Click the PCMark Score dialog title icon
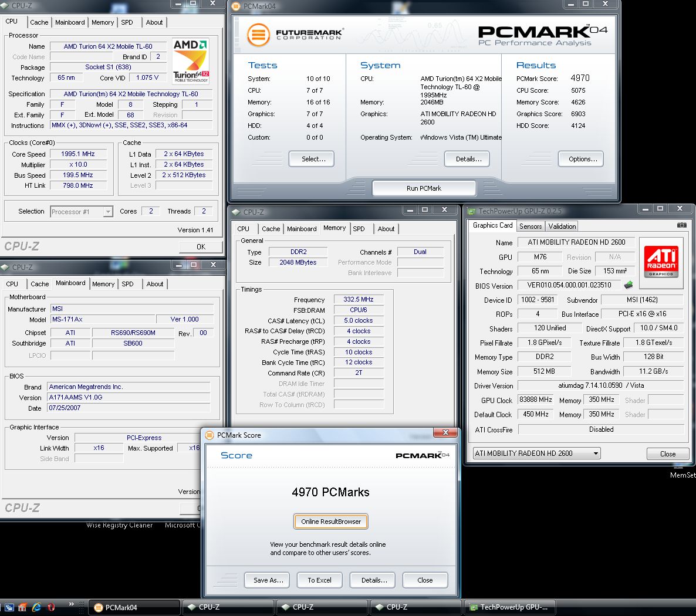Viewport: 696px width, 616px height. click(x=210, y=435)
